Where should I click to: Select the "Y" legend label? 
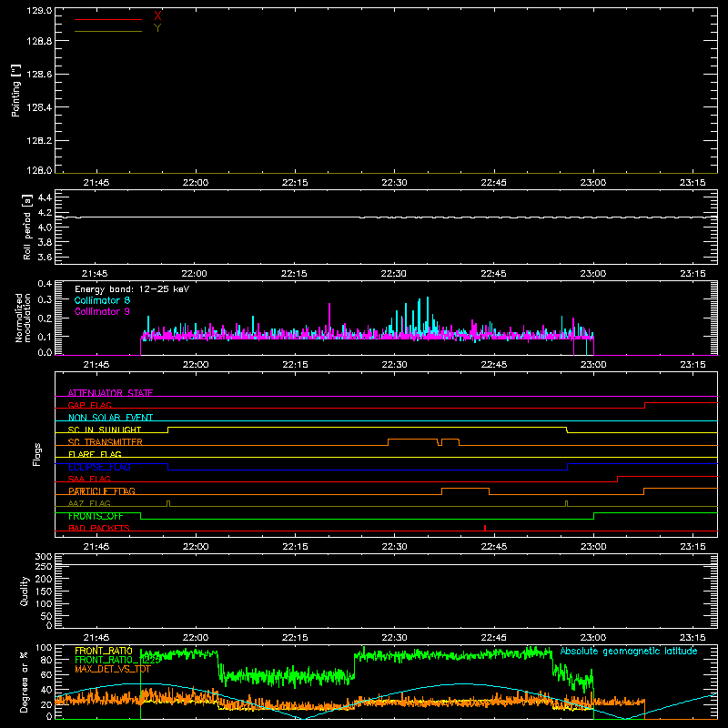pyautogui.click(x=157, y=28)
